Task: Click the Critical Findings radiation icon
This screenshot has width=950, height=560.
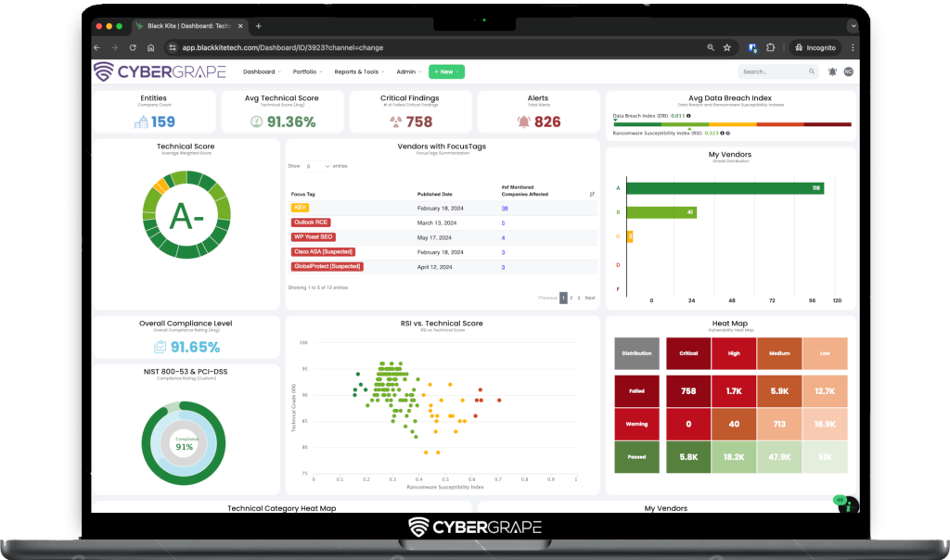Action: pos(396,121)
